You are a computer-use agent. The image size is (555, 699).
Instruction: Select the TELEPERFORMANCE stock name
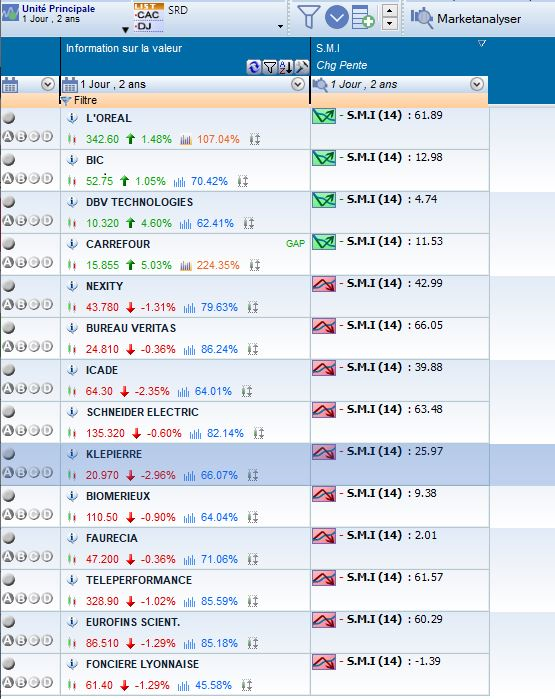(139, 580)
